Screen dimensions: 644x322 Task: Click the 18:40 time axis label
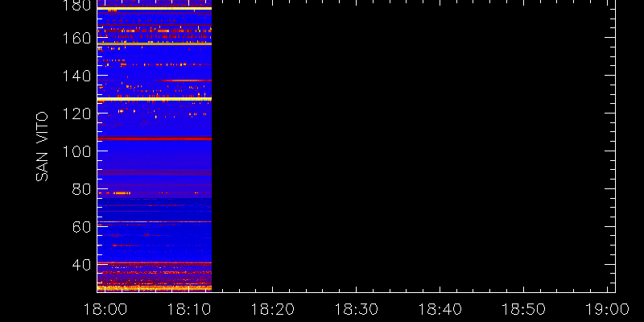pyautogui.click(x=440, y=309)
